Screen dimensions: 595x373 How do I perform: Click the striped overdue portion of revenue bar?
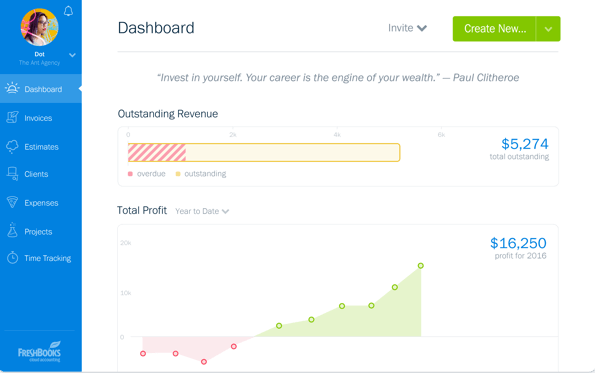[157, 153]
